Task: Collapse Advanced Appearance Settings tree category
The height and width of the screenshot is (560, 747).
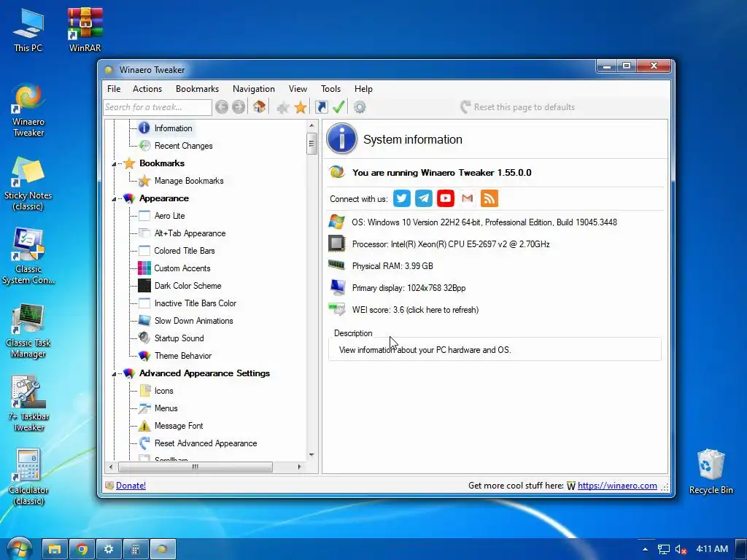Action: 115,374
